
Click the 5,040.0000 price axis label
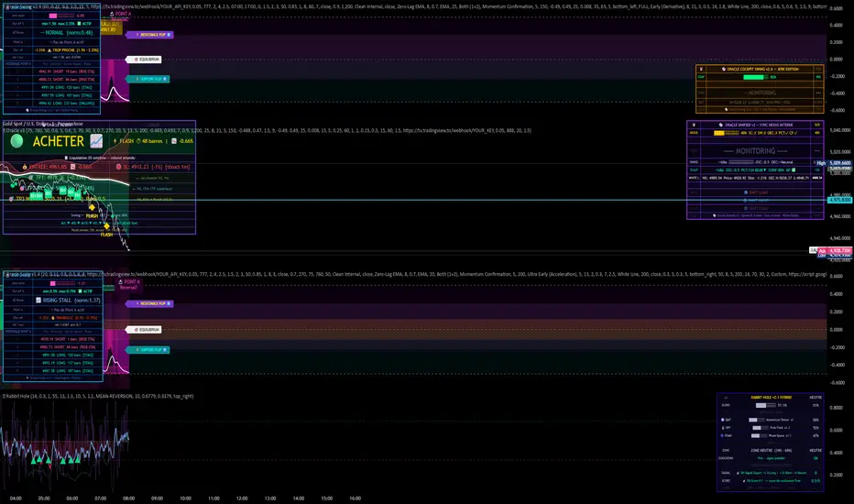[840, 130]
